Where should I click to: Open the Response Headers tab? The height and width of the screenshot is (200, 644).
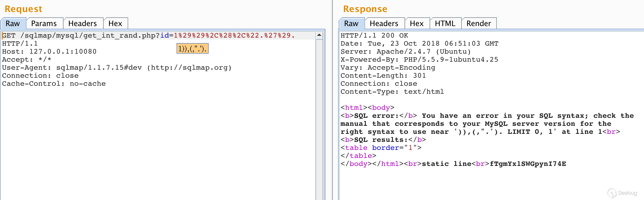tap(384, 24)
